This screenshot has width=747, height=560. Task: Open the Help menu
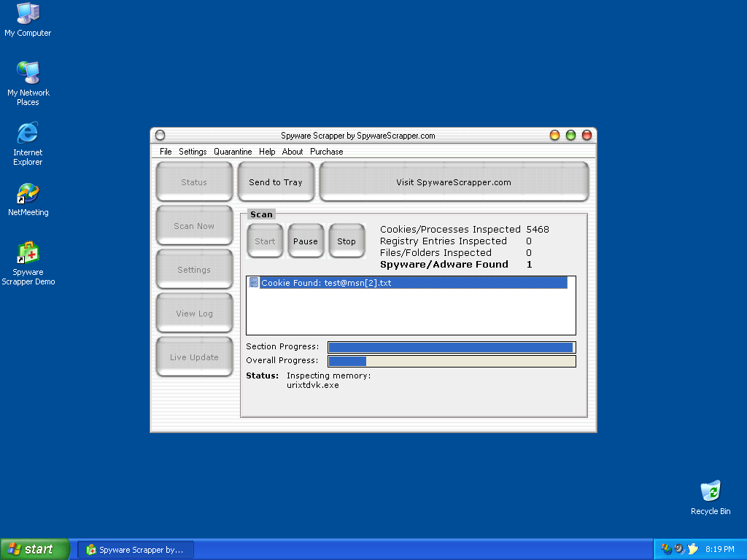point(267,152)
